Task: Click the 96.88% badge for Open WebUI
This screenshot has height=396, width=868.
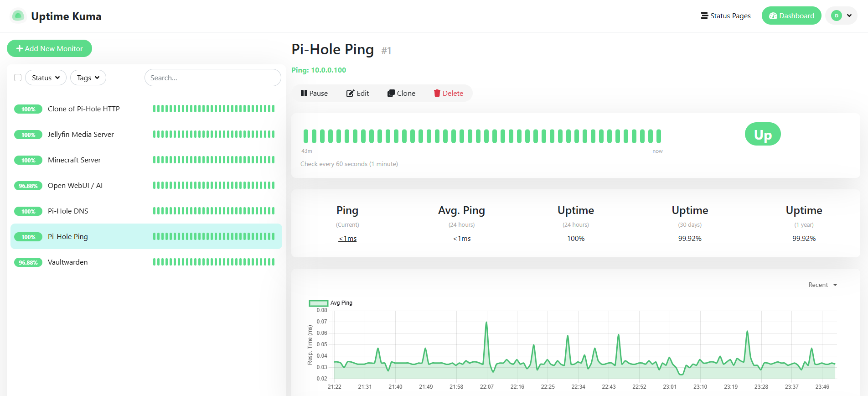Action: [x=28, y=186]
